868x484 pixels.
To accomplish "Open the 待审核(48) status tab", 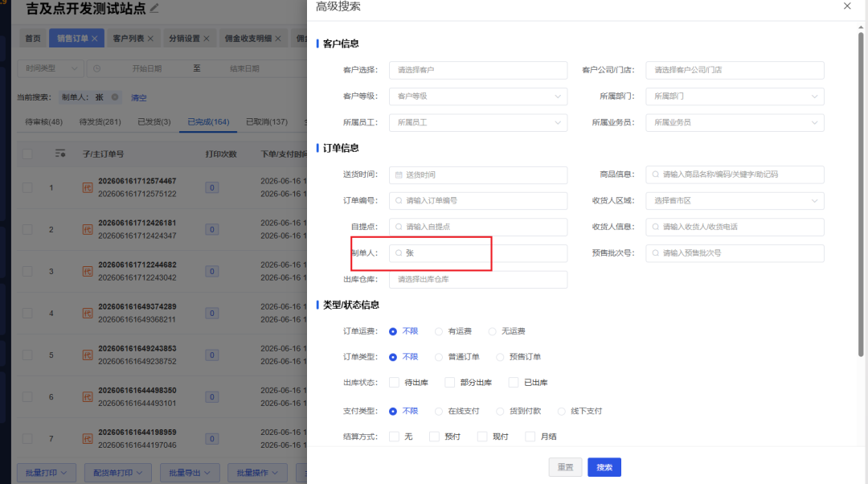I will (x=43, y=122).
